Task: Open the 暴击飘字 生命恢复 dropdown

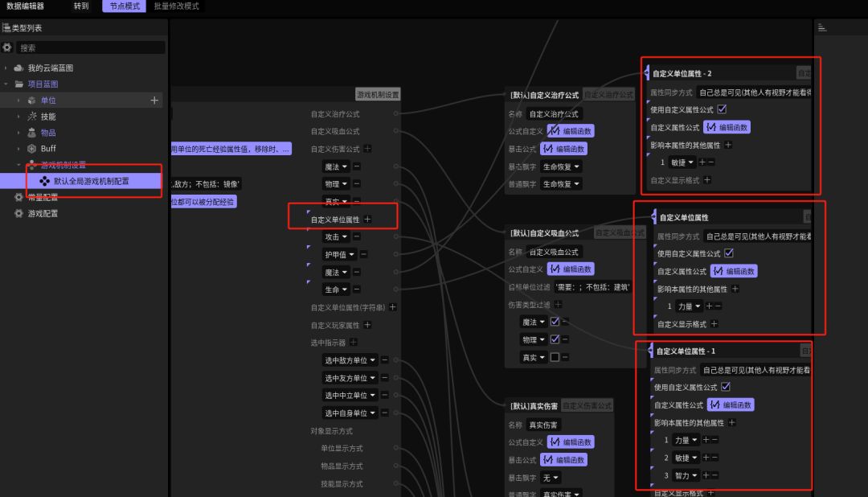Action: pos(560,166)
